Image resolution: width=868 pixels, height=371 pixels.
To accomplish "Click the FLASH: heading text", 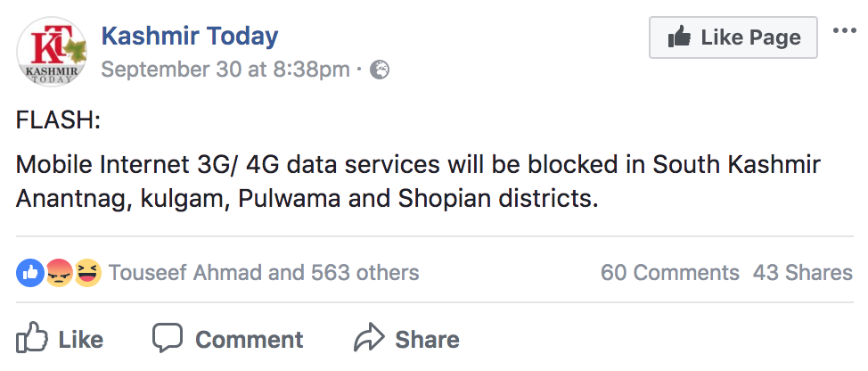I will point(58,120).
